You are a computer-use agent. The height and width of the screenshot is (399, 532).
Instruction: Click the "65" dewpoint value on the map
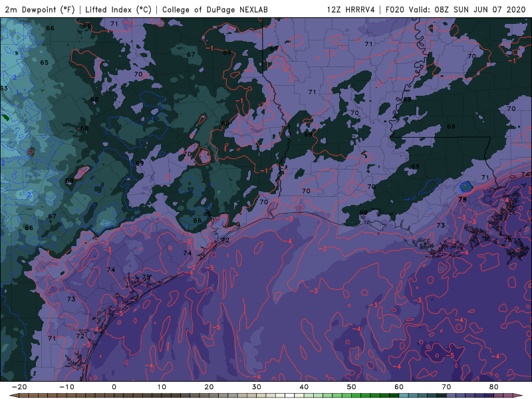pos(45,63)
